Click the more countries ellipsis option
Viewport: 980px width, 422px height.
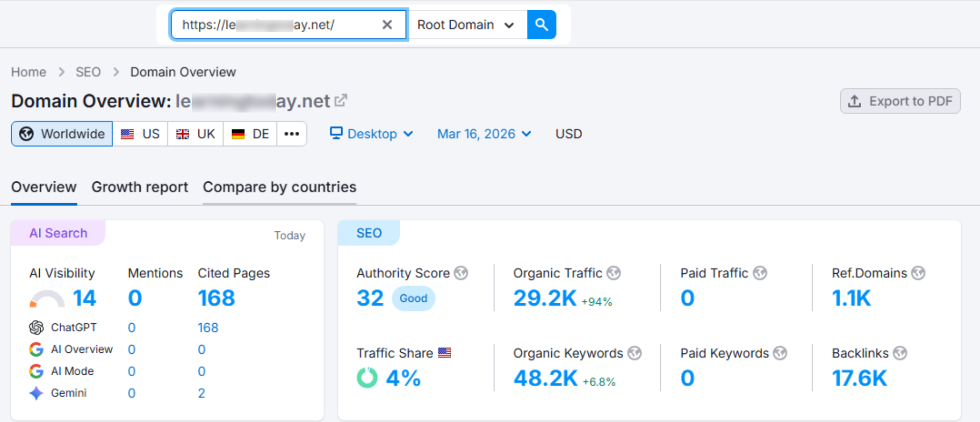(x=291, y=134)
